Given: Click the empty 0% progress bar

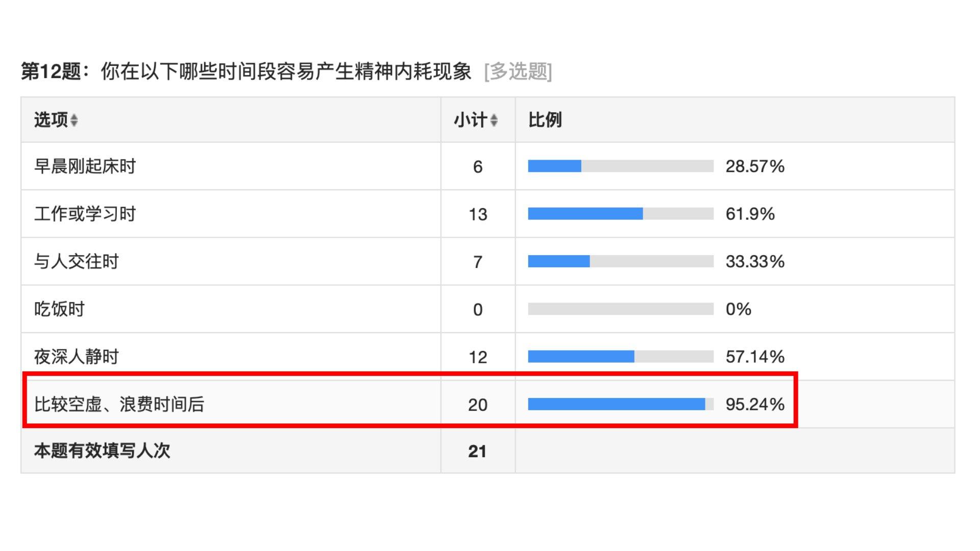Looking at the screenshot, I should [620, 309].
